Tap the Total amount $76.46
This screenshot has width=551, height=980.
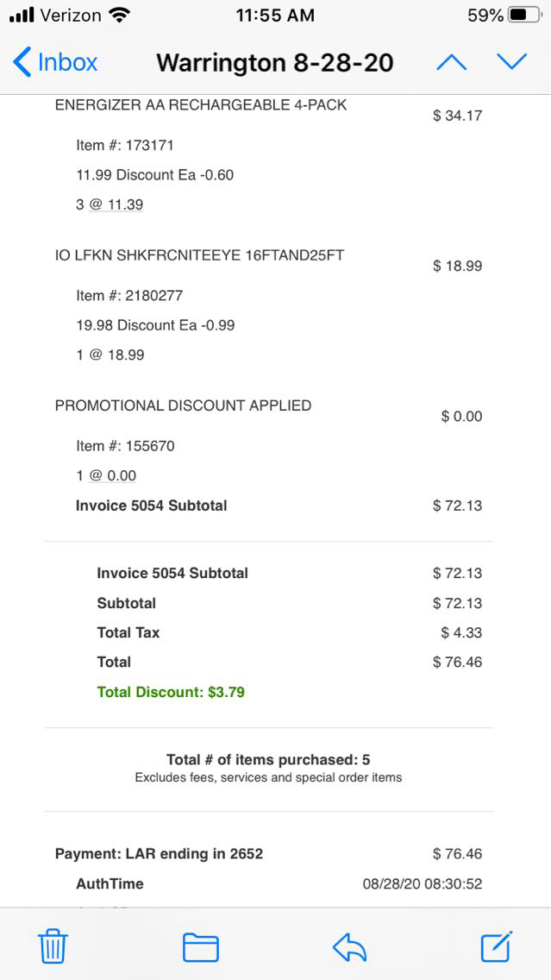(x=457, y=662)
